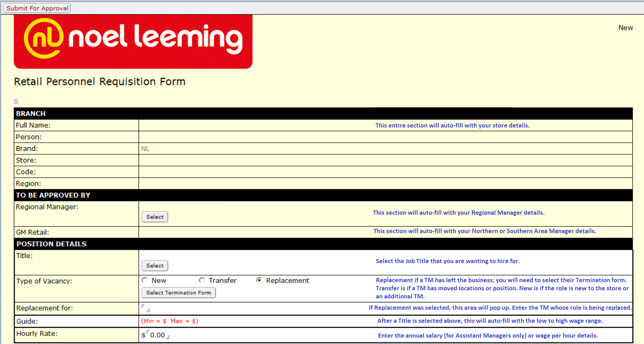Click the Hourly Rate 0.00 field
The width and height of the screenshot is (644, 344).
pyautogui.click(x=158, y=335)
